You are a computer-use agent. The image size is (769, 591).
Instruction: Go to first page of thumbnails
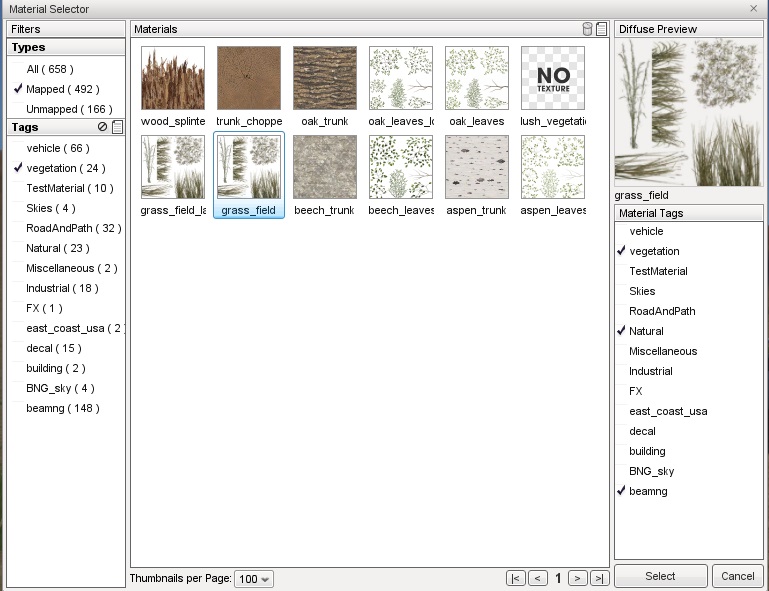(515, 578)
